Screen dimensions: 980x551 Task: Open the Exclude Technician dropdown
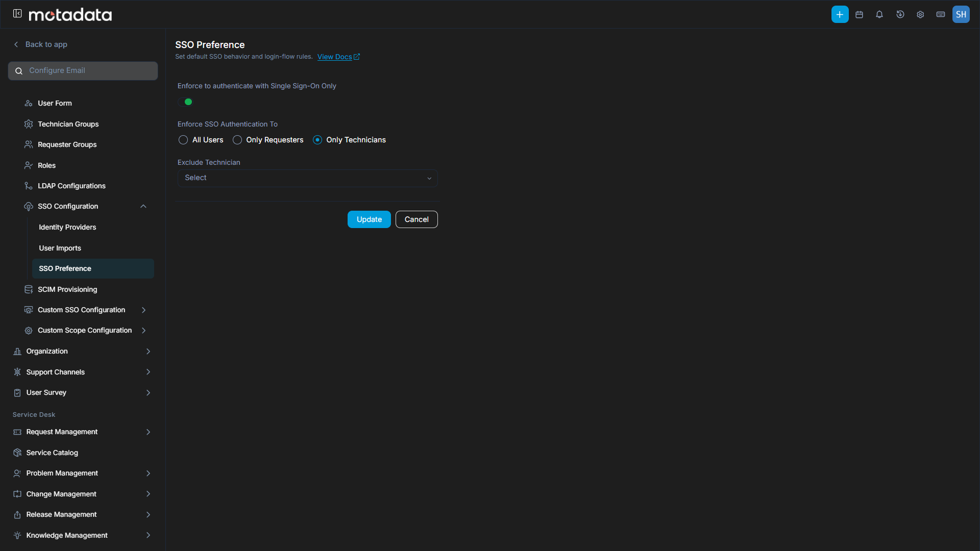point(307,178)
